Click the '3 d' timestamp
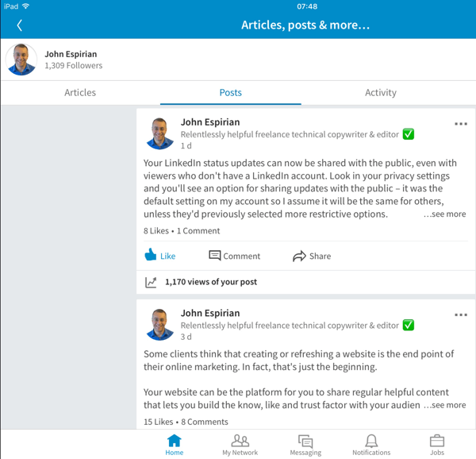The height and width of the screenshot is (459, 476). pyautogui.click(x=186, y=337)
